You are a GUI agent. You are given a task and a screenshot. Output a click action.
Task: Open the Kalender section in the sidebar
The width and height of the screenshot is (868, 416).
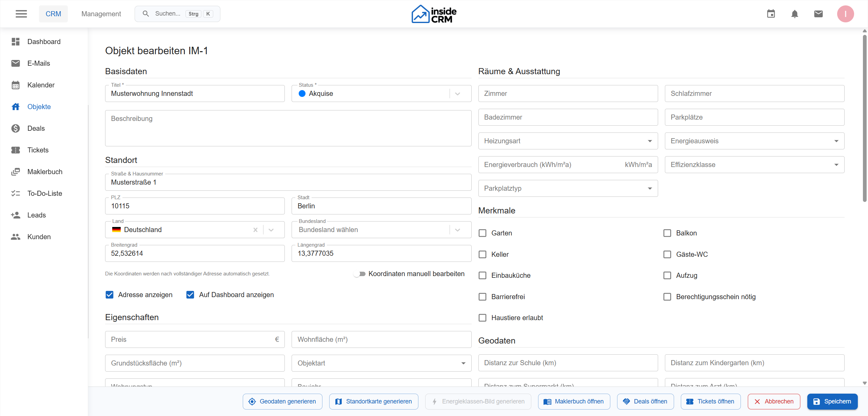tap(41, 85)
